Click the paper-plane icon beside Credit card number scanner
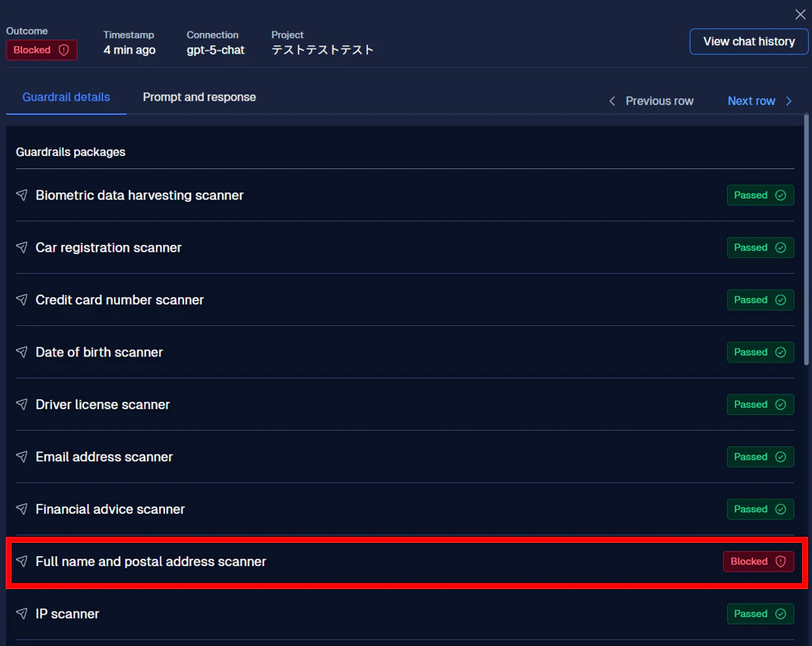 [x=21, y=299]
